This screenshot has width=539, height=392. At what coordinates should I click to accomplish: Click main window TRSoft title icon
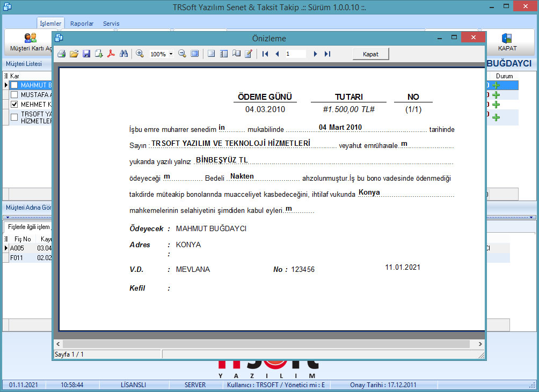coord(7,6)
